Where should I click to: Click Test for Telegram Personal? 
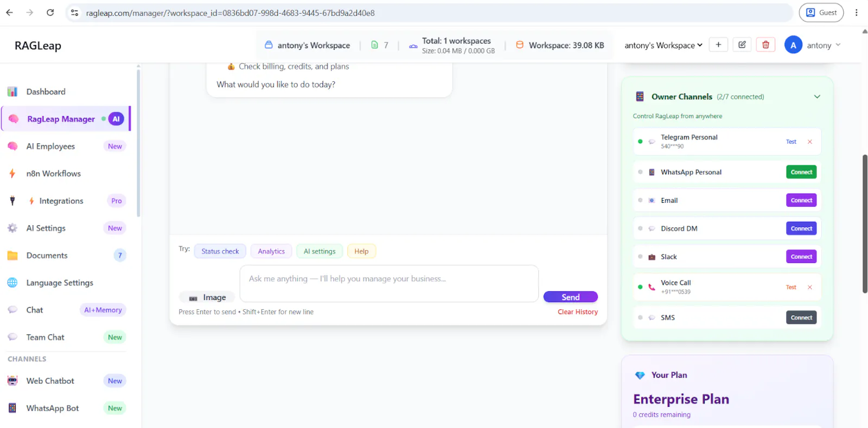click(x=791, y=142)
